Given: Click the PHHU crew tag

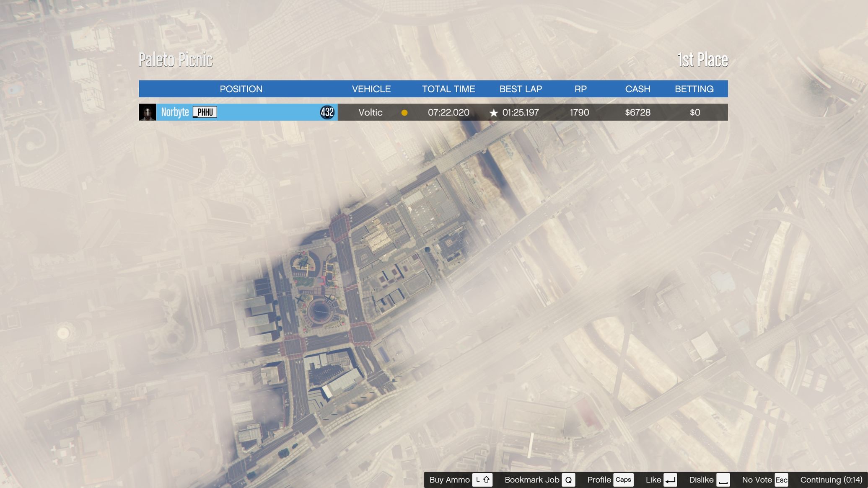Looking at the screenshot, I should (x=205, y=112).
